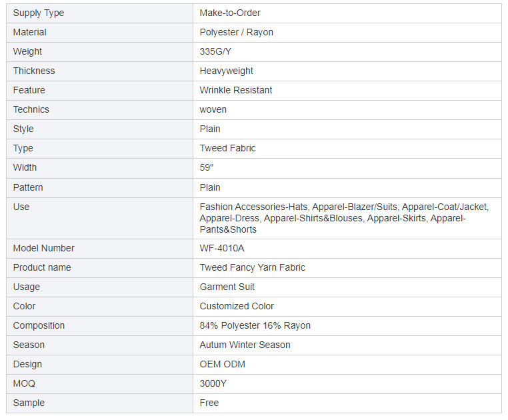Screen dimensions: 508x420
Task: Click the 3000Y MOQ value
Action: 213,384
